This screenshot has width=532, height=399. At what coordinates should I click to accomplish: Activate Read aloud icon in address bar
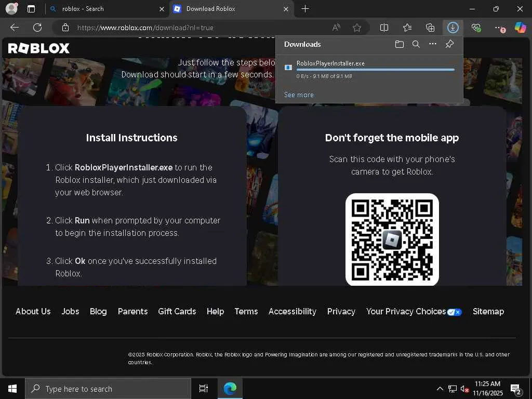pyautogui.click(x=336, y=28)
